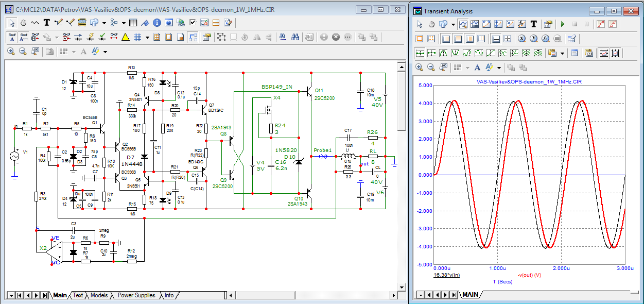Select the Text tool in schematic toolbar

coord(47,23)
